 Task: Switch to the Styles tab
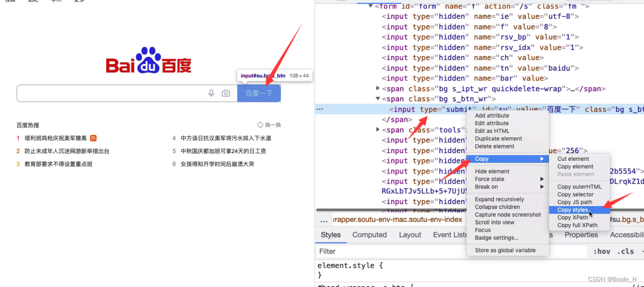click(331, 235)
